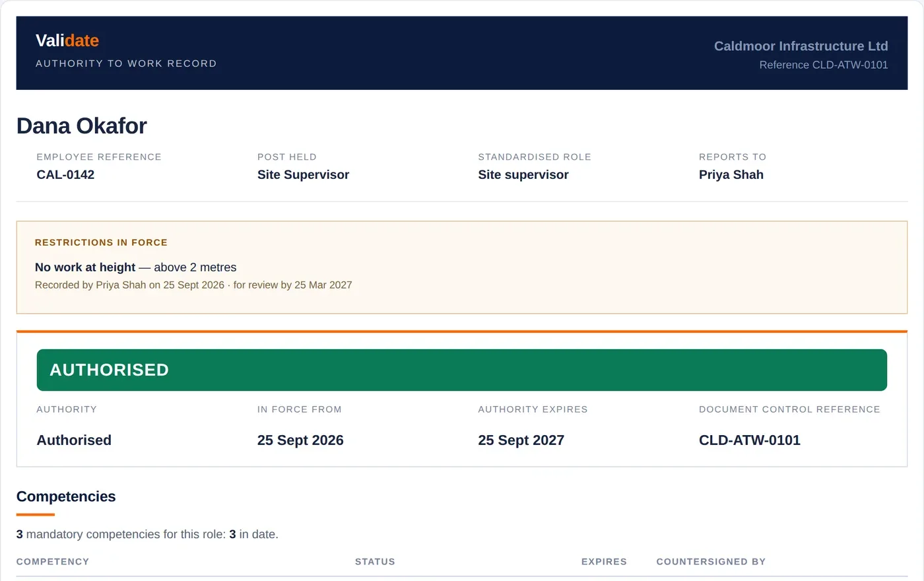Click document control reference CLD-ATW-0101
924x581 pixels.
(x=750, y=440)
